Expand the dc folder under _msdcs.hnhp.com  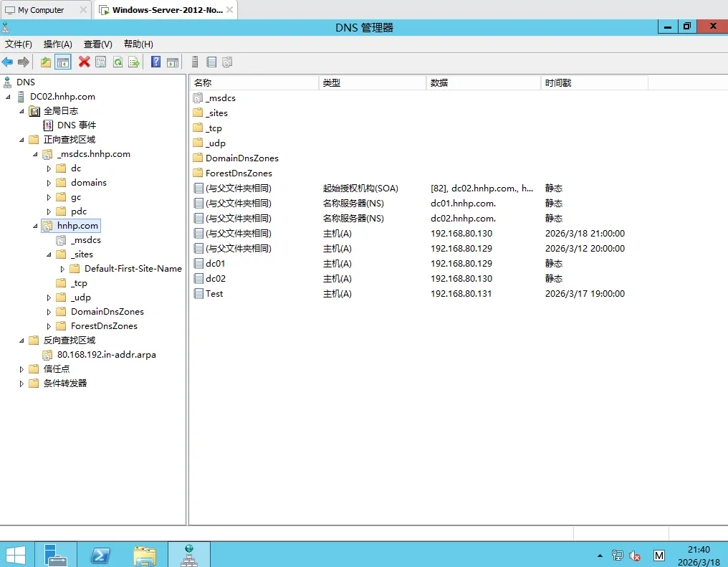click(49, 168)
